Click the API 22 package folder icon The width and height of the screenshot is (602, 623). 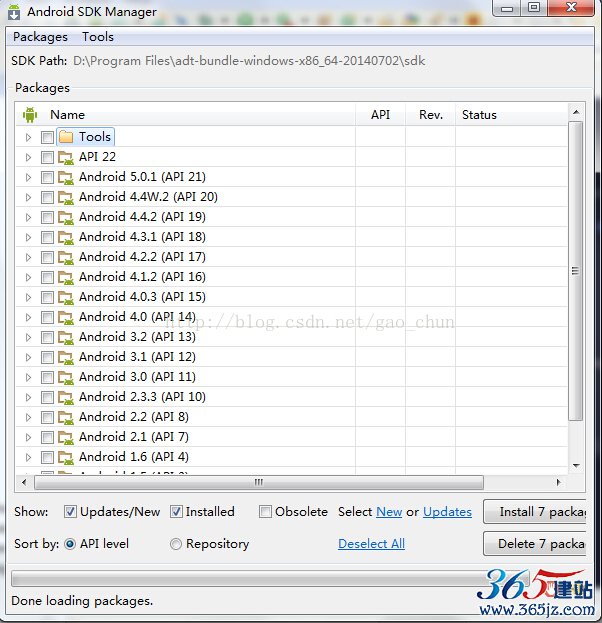click(x=66, y=157)
